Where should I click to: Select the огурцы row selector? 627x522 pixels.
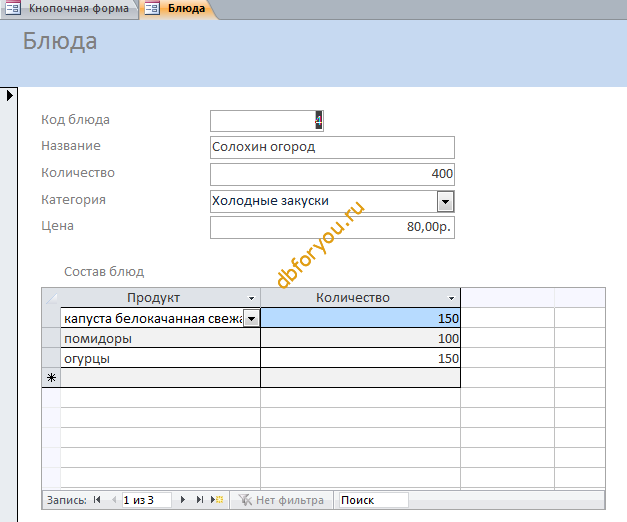pos(51,358)
